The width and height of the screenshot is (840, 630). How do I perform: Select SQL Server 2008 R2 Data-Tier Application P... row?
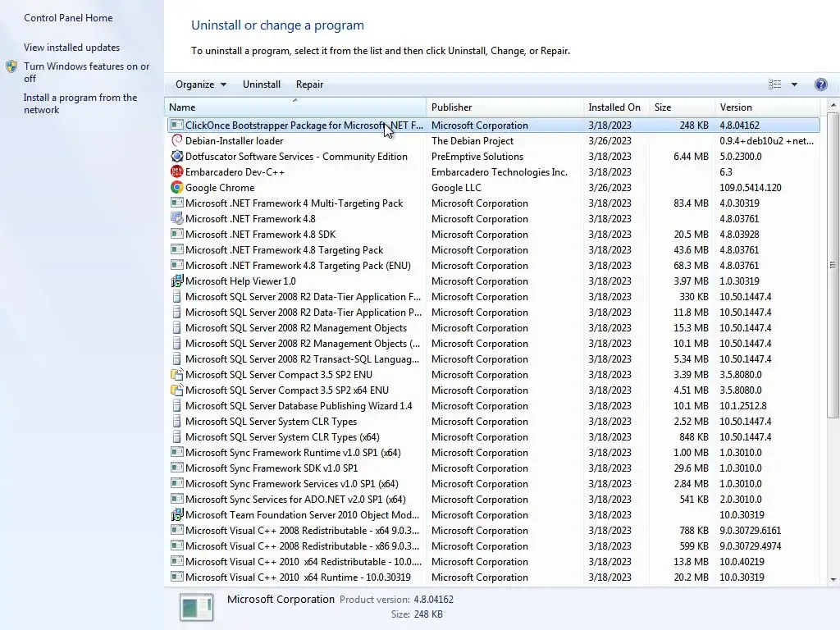click(x=493, y=313)
